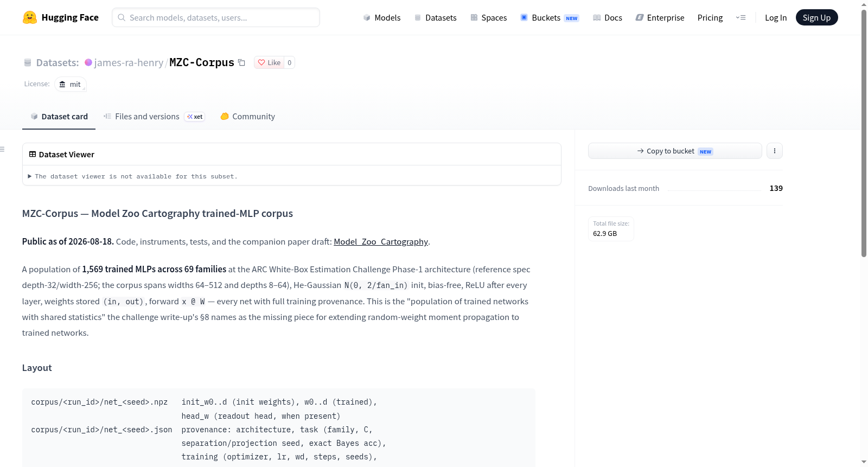The width and height of the screenshot is (868, 467).
Task: Click the james-ra-henry avatar icon
Action: tap(88, 62)
